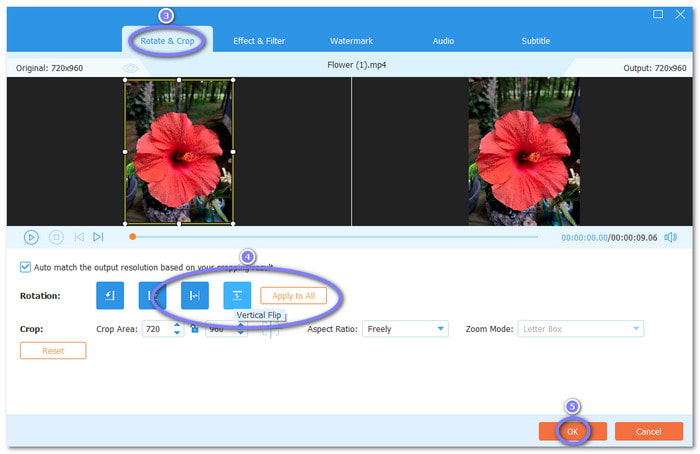Rotate the video left 90 degrees
This screenshot has height=454, width=700.
click(x=110, y=296)
